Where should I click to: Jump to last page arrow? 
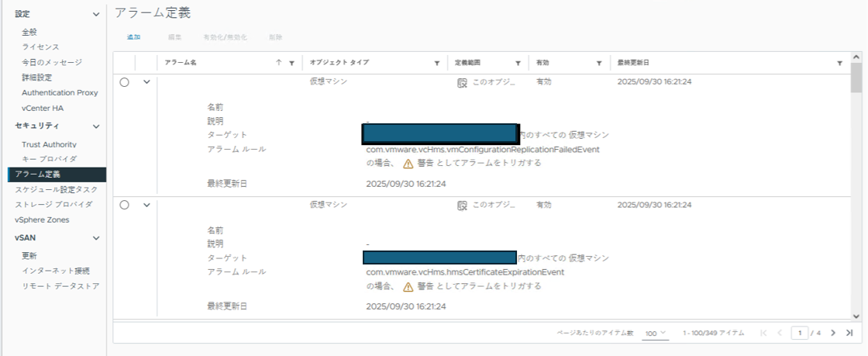coord(849,333)
